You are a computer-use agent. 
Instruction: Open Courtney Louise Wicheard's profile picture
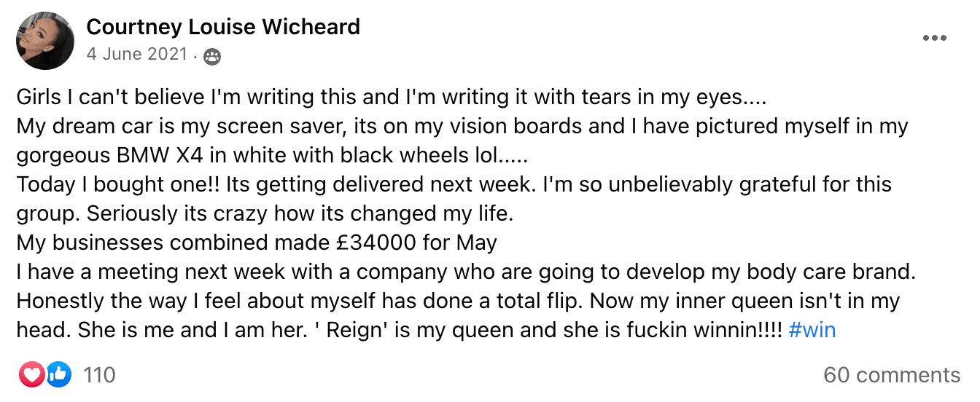[45, 41]
